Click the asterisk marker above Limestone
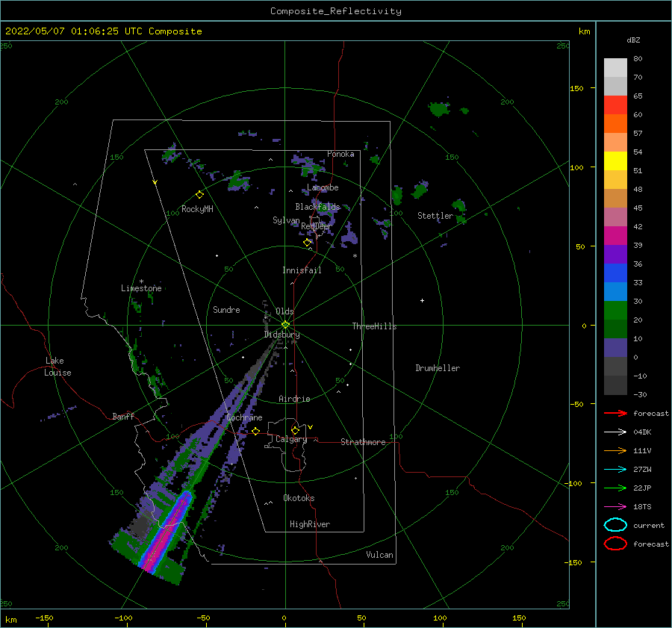 point(141,282)
